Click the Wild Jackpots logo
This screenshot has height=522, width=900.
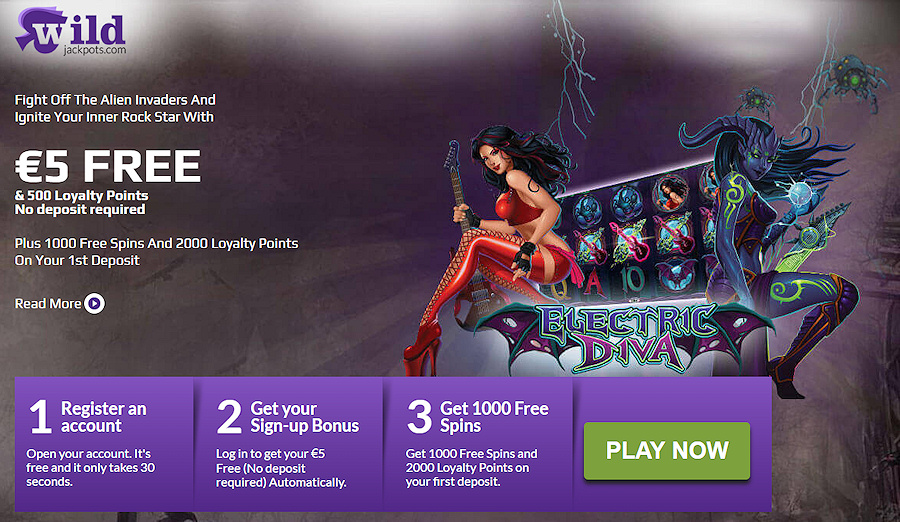coord(70,32)
